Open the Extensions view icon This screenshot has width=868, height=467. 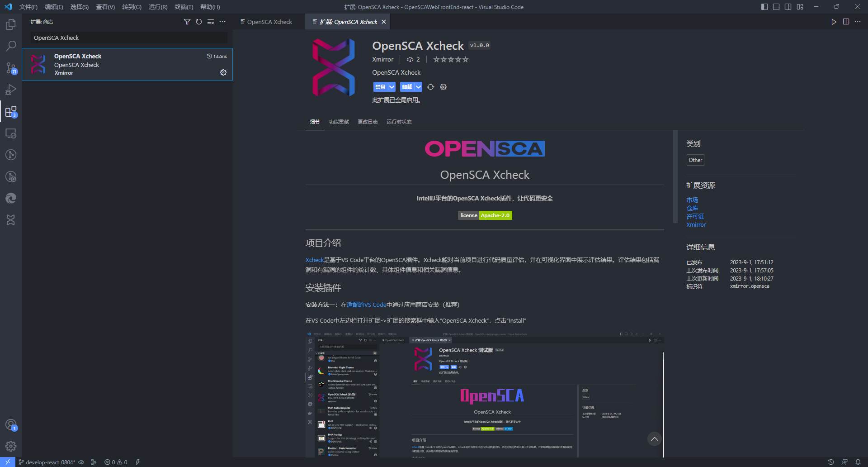click(x=11, y=111)
